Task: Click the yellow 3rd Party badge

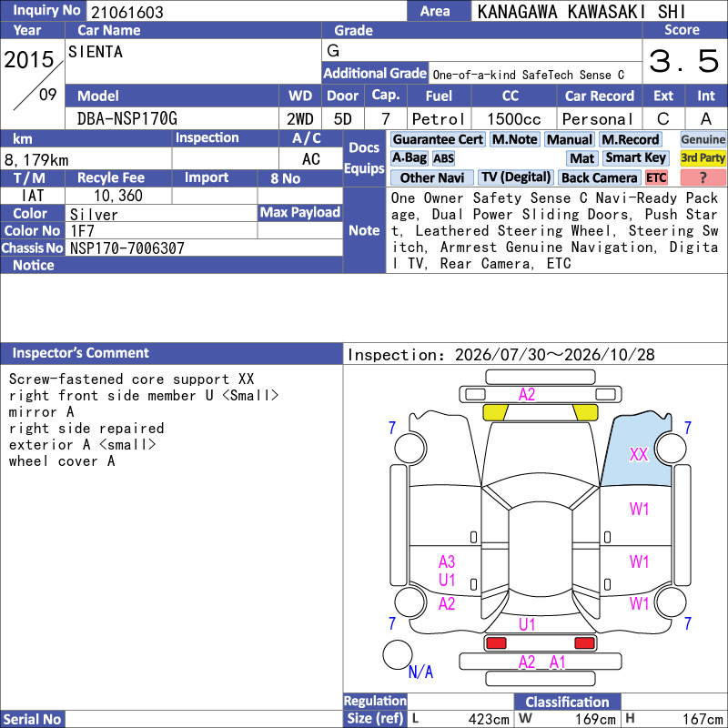Action: pyautogui.click(x=703, y=157)
